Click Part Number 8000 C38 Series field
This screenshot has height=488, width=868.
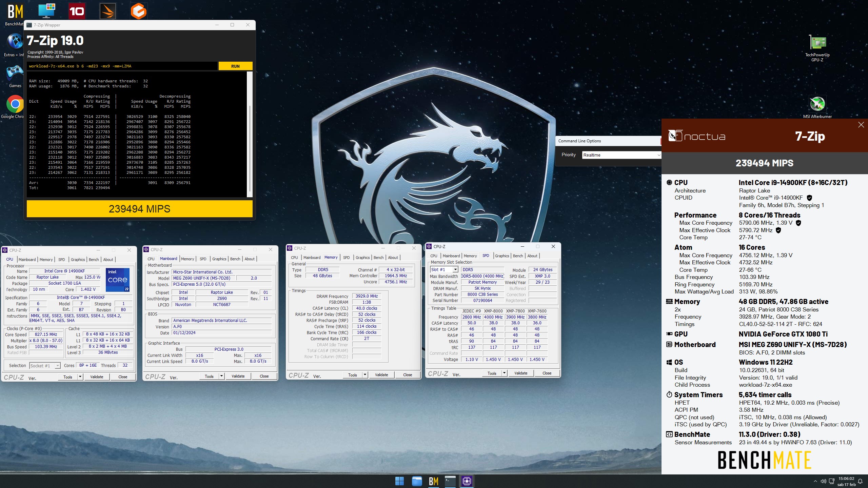482,294
